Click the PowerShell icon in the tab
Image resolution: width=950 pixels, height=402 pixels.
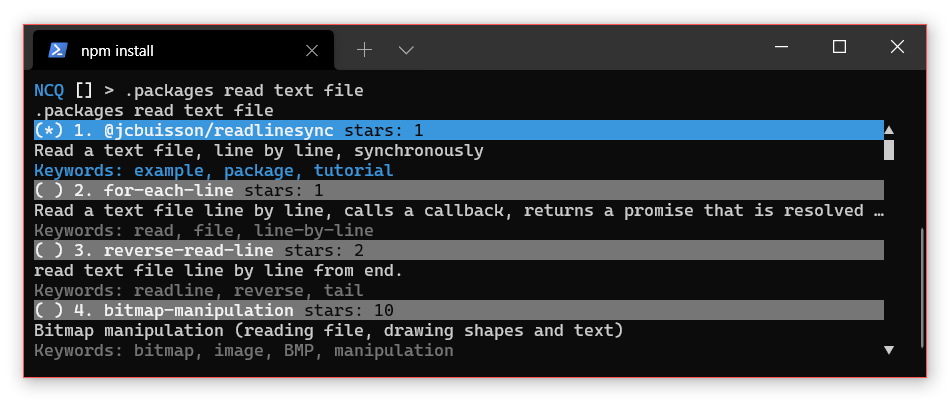click(x=58, y=50)
